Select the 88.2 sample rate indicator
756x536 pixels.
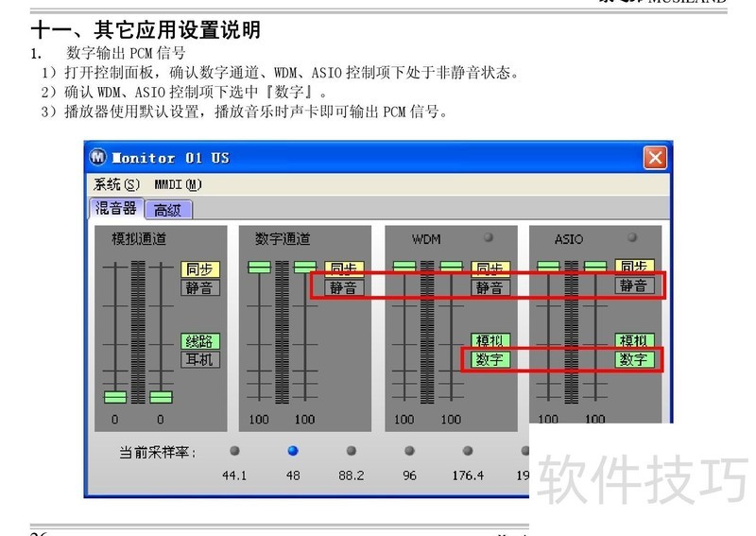tap(352, 451)
